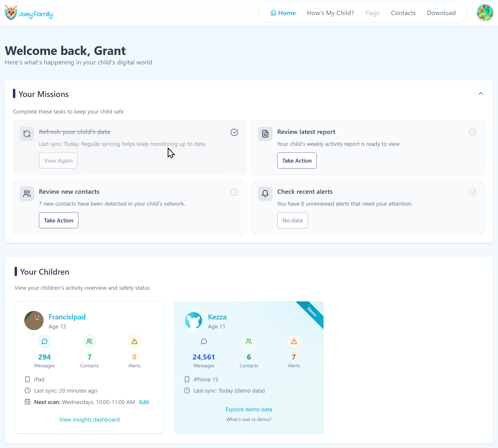The height and width of the screenshot is (448, 498).
Task: Click the refresh sync icon in missions
Action: coord(27,134)
